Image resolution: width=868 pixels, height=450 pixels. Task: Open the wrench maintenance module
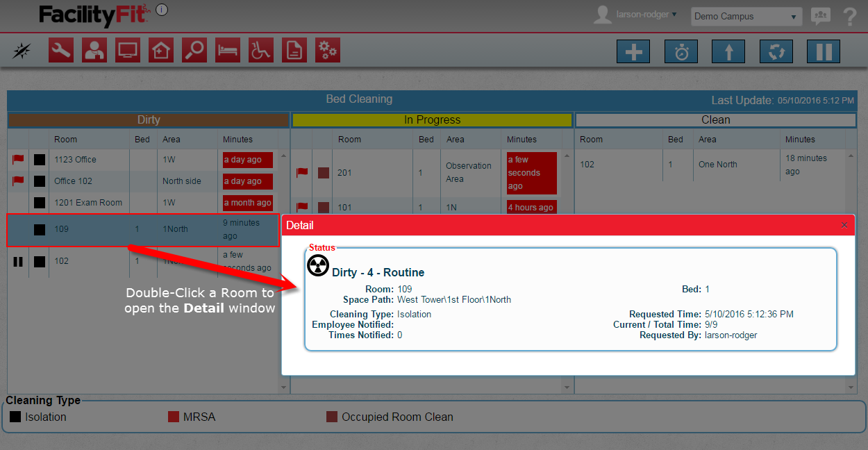61,51
